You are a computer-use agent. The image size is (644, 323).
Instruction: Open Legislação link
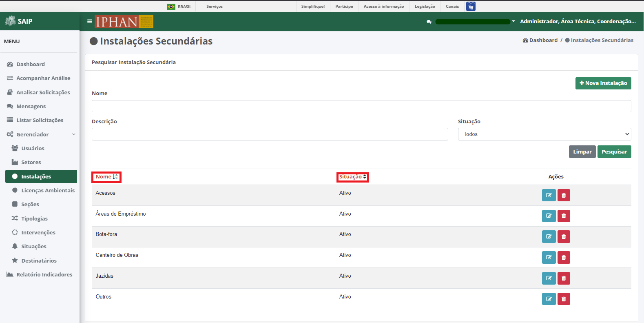coord(425,7)
